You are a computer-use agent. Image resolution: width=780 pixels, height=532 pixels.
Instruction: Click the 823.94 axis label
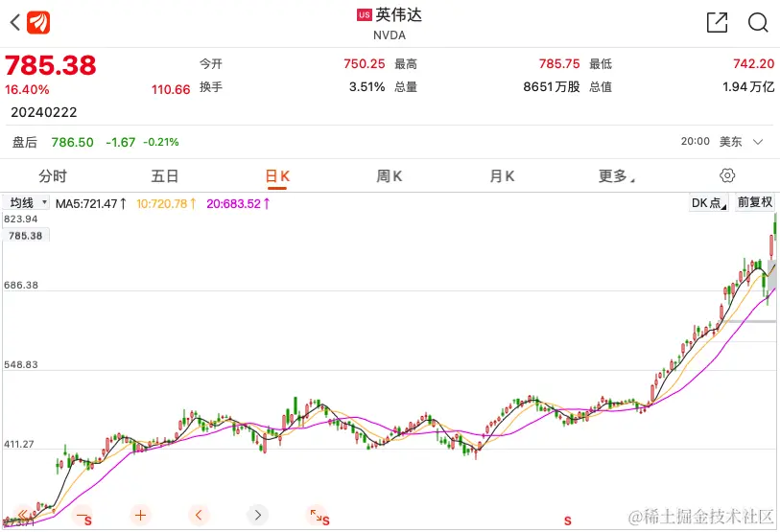click(x=20, y=220)
